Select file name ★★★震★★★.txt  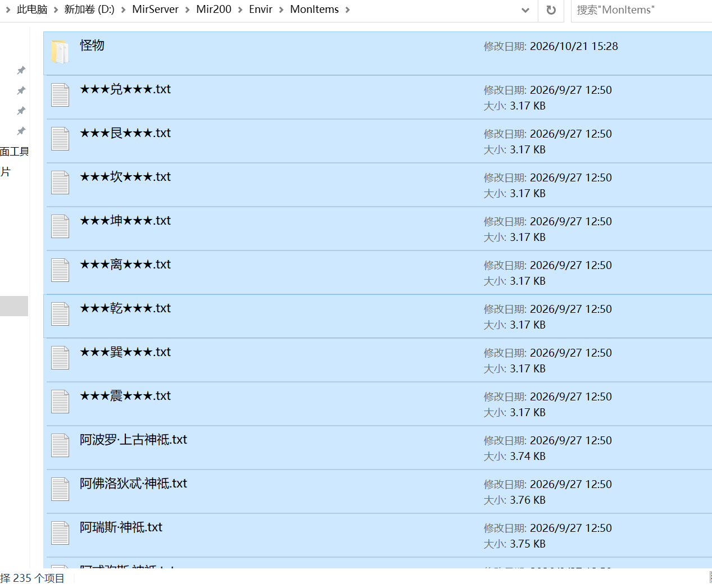[x=125, y=396]
